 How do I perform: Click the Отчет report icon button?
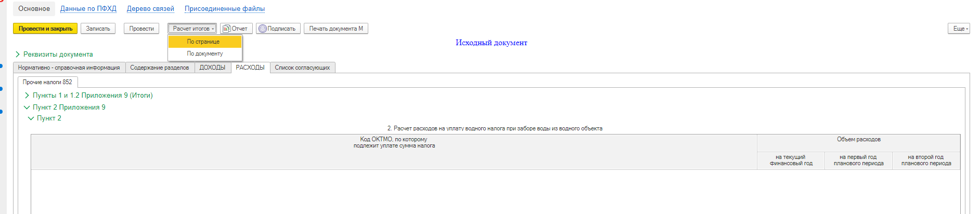point(236,29)
